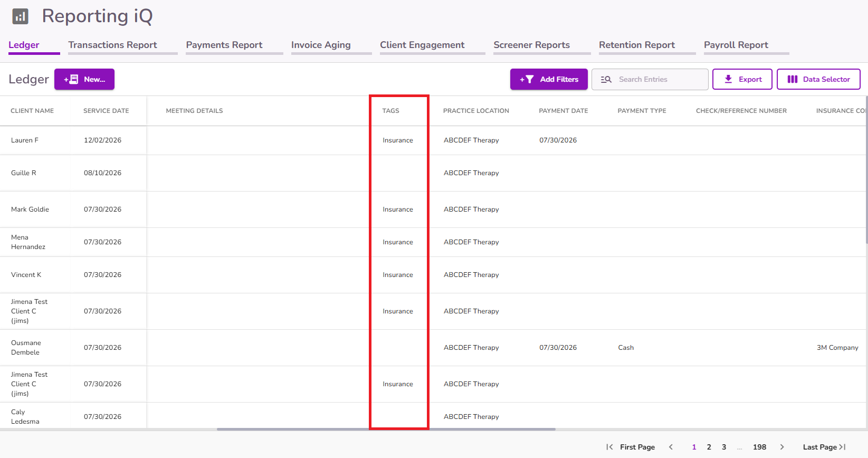Export the ledger data
The height and width of the screenshot is (458, 868).
[x=742, y=79]
